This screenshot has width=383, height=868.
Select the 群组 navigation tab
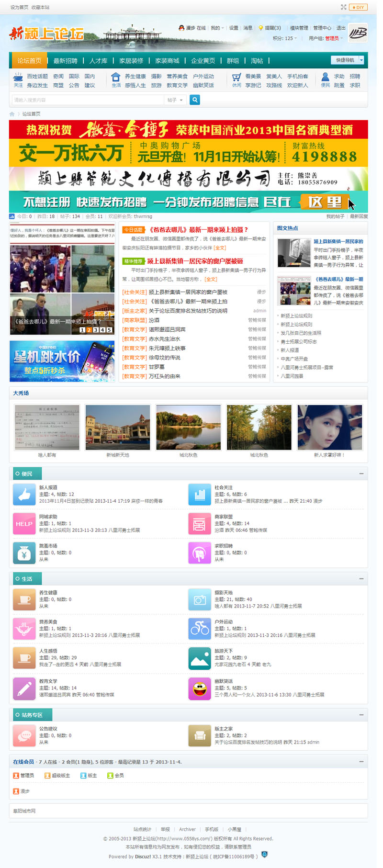233,61
